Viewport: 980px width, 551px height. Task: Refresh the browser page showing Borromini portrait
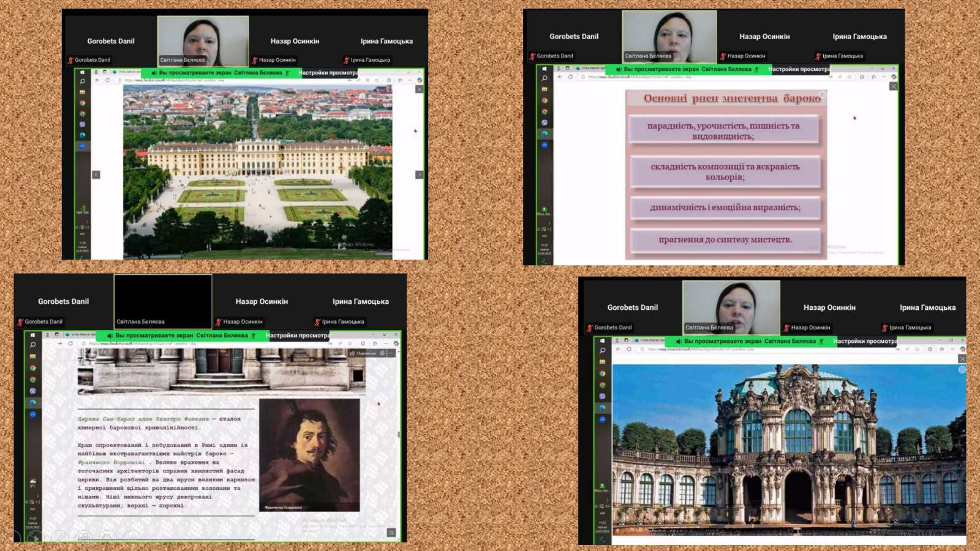pyautogui.click(x=70, y=343)
